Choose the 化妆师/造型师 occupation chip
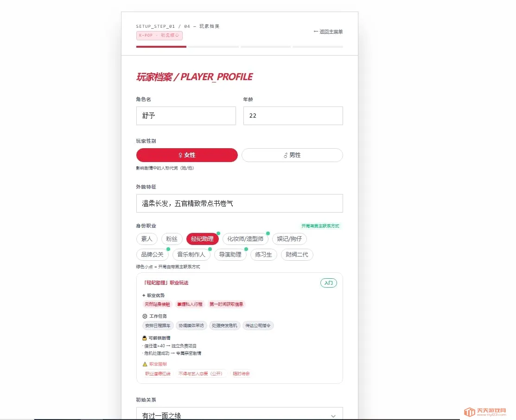Screen dimensions: 516x420 (x=246, y=239)
